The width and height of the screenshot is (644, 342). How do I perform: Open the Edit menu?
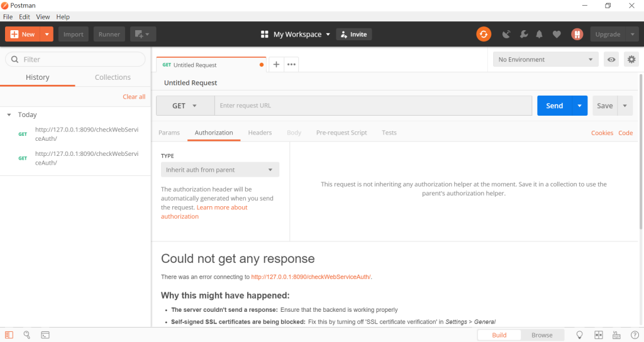click(x=25, y=17)
